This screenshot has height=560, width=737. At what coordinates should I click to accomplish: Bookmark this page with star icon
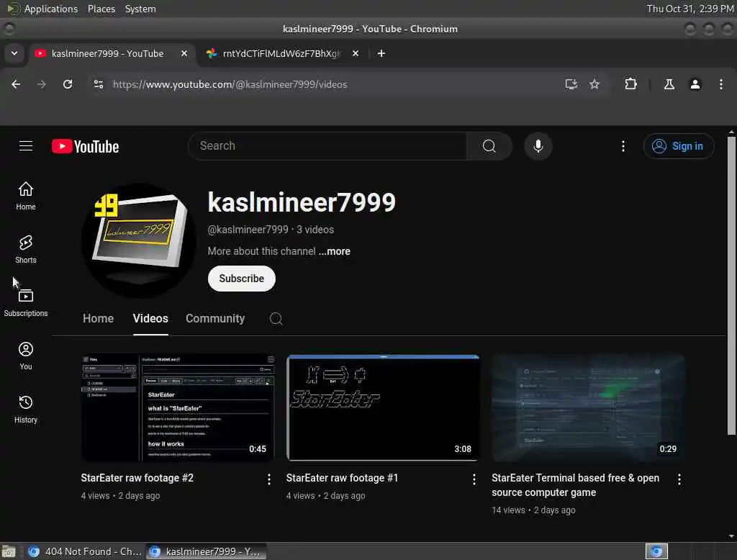coord(594,84)
